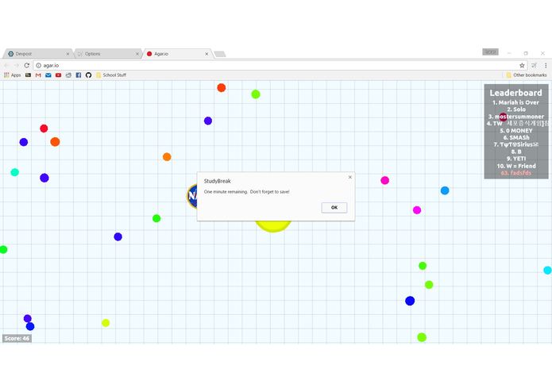Open the Facebook bookmark

click(x=79, y=75)
